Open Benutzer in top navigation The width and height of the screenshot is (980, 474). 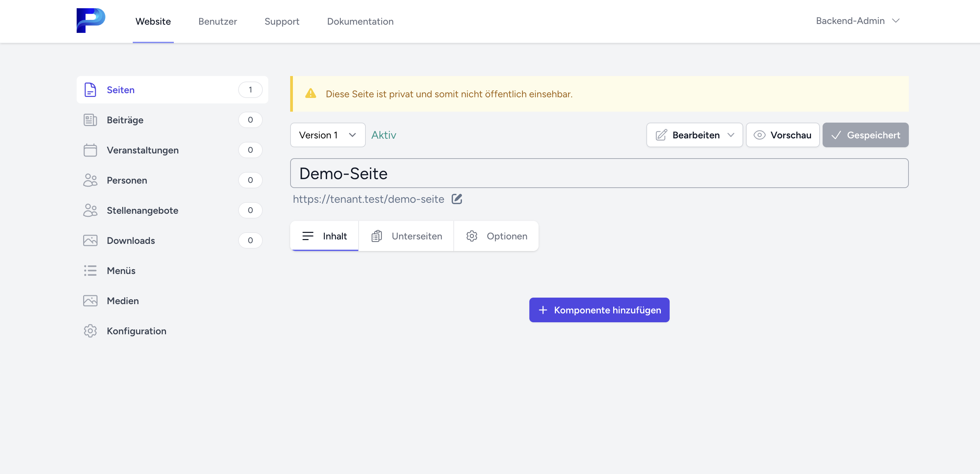[218, 21]
